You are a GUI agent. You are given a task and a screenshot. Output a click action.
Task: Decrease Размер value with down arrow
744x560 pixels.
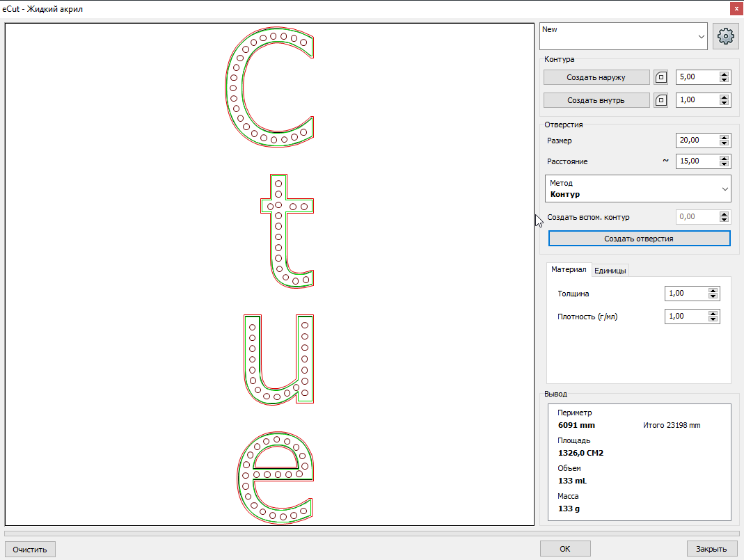click(724, 143)
